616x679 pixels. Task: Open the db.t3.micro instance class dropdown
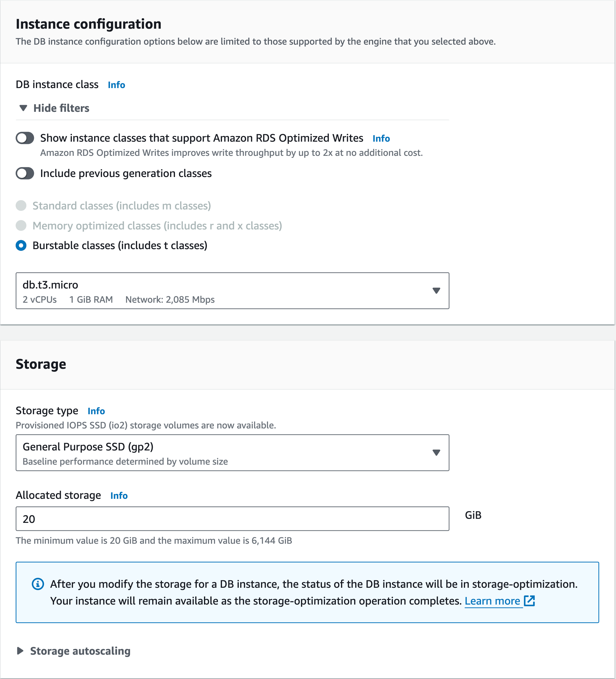pos(232,291)
